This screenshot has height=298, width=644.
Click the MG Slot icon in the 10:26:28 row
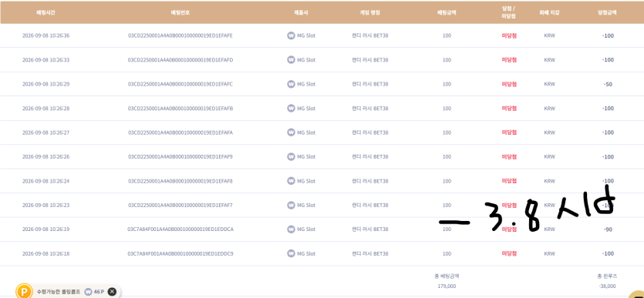291,109
